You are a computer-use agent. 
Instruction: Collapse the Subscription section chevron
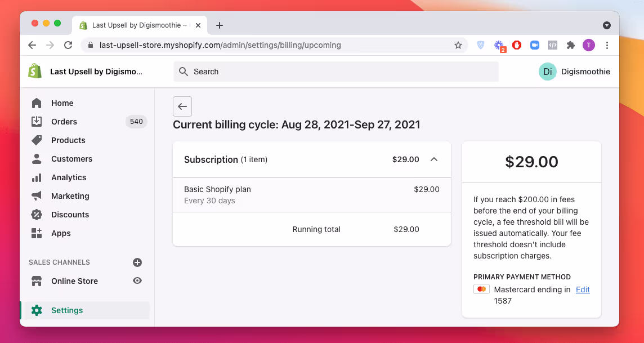433,159
